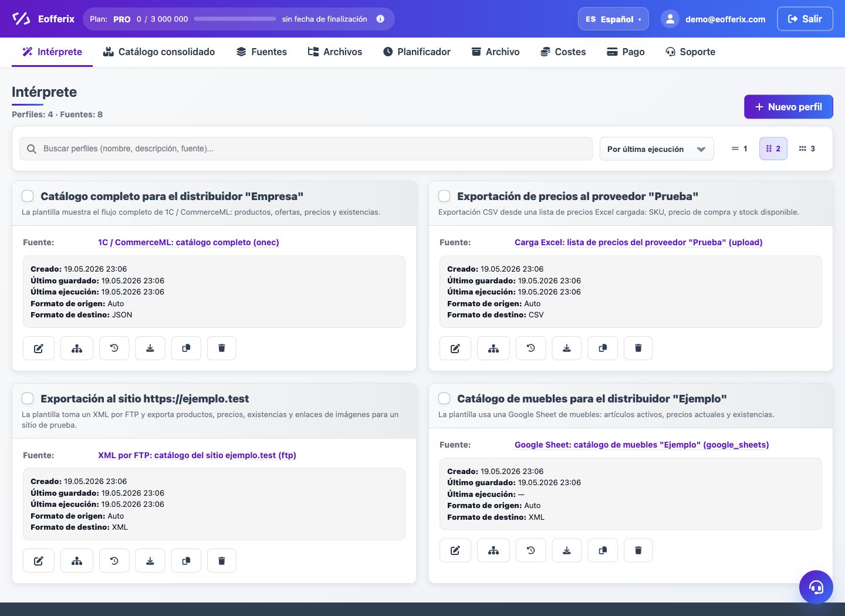Open the "Por última ejecución" sort dropdown

(x=657, y=149)
